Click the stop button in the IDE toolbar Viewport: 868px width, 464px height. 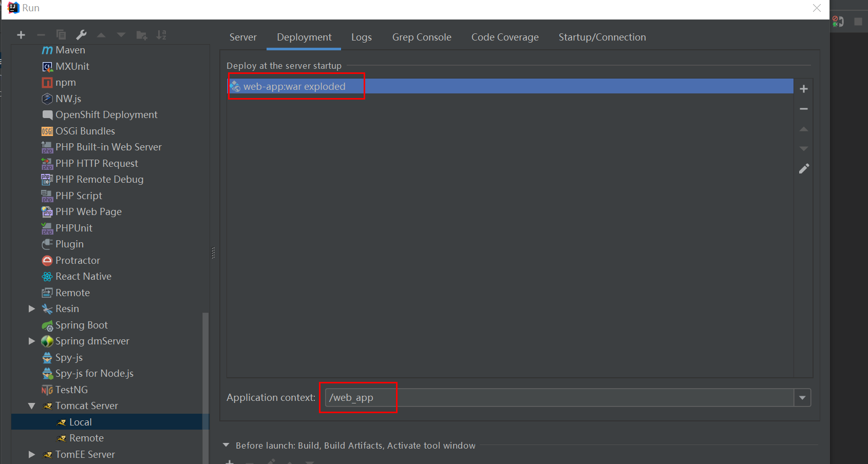(x=858, y=22)
